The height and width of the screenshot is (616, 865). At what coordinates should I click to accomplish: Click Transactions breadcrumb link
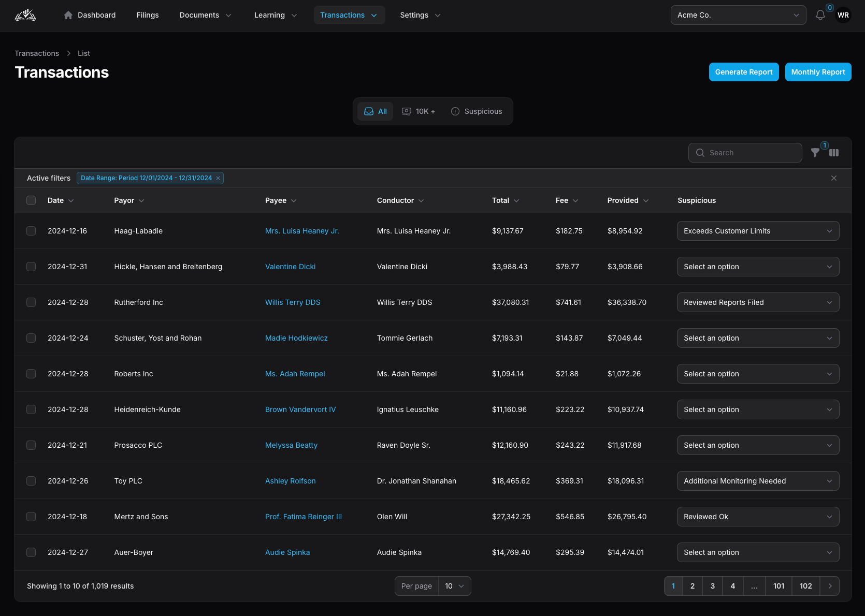pyautogui.click(x=37, y=53)
